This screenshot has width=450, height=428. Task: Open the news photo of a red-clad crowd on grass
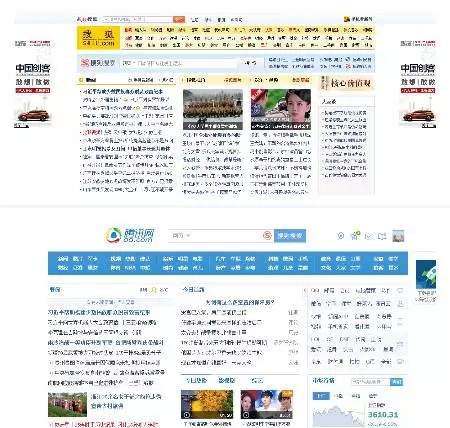pyautogui.click(x=67, y=405)
